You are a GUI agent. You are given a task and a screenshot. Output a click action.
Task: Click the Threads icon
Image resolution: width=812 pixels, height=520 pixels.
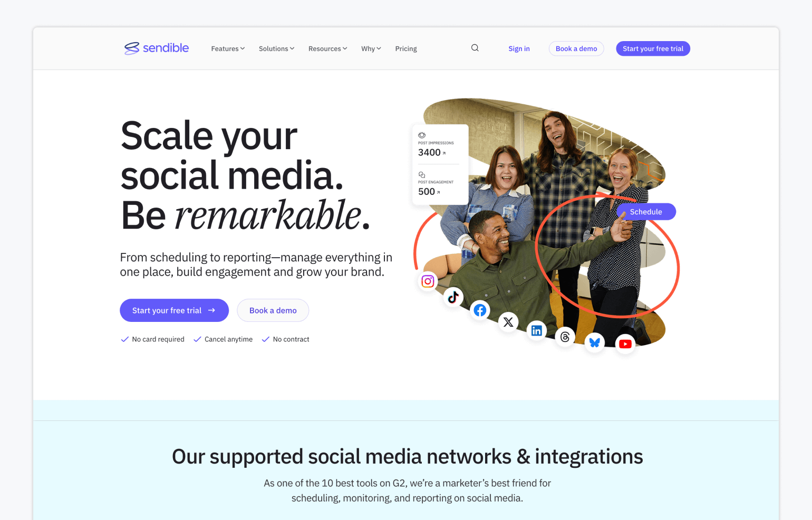tap(565, 337)
